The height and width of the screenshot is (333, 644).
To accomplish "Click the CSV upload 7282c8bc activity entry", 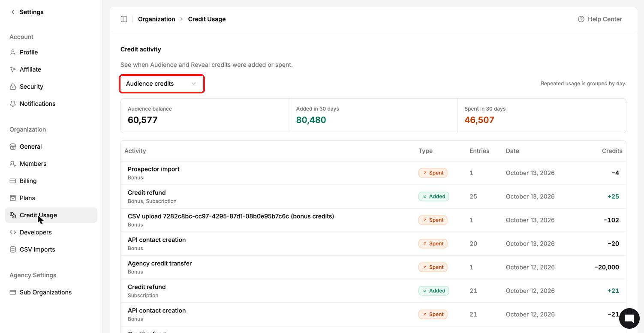I will pyautogui.click(x=373, y=220).
